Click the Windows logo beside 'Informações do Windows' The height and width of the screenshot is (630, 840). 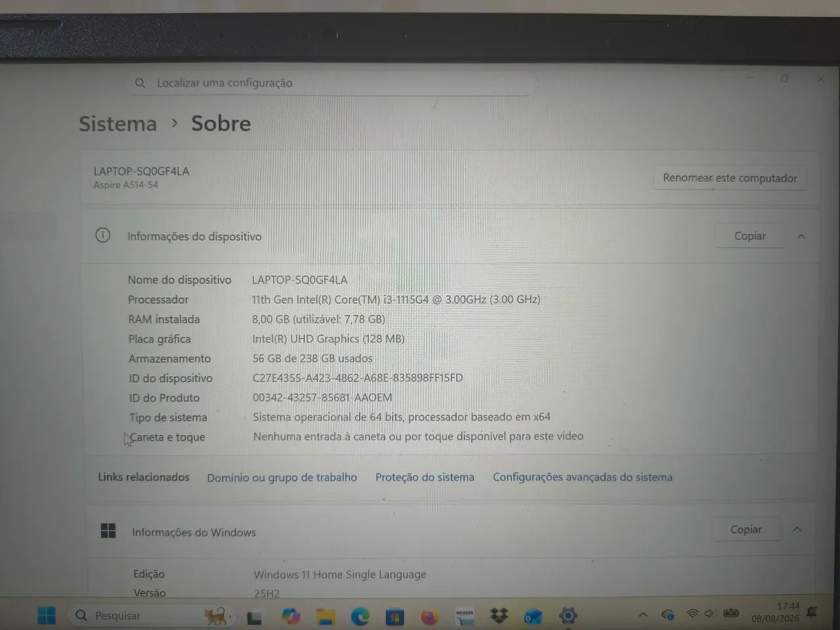click(108, 531)
